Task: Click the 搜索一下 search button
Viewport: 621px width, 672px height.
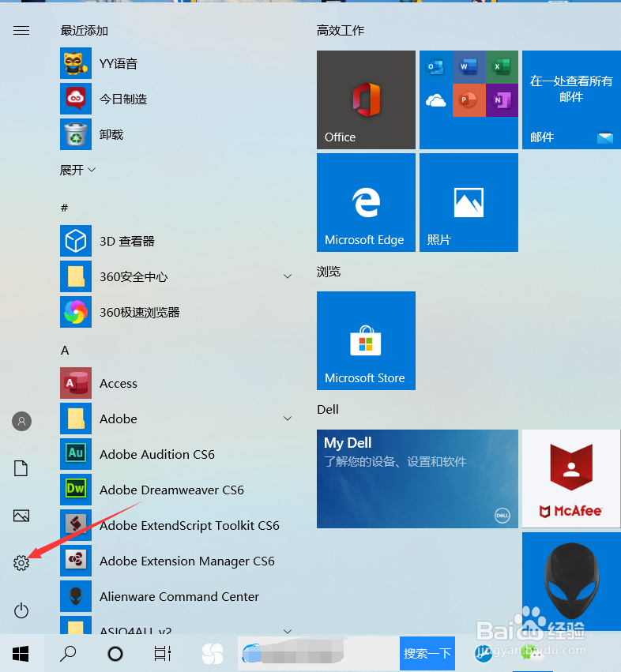Action: [x=427, y=653]
